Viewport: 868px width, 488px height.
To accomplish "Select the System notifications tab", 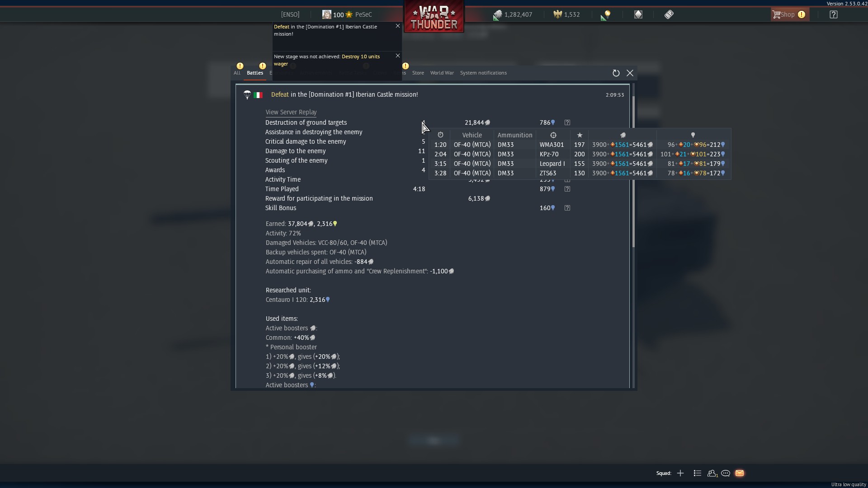I will click(x=483, y=73).
